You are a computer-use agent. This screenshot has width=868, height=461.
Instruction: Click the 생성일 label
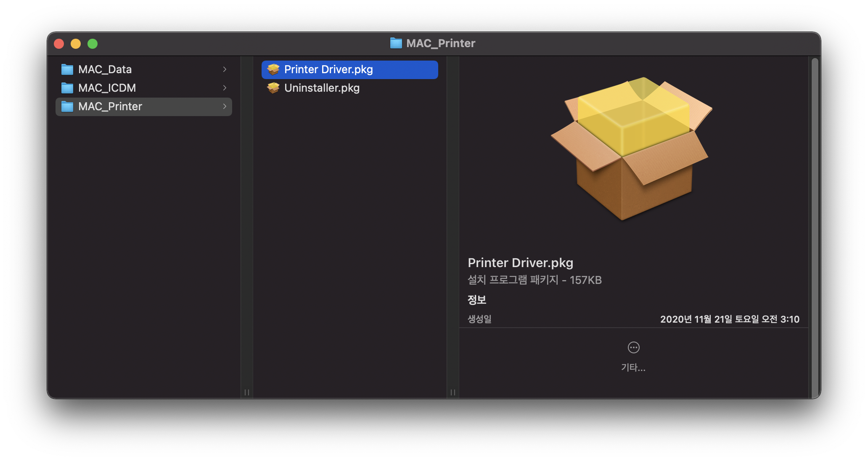coord(479,319)
